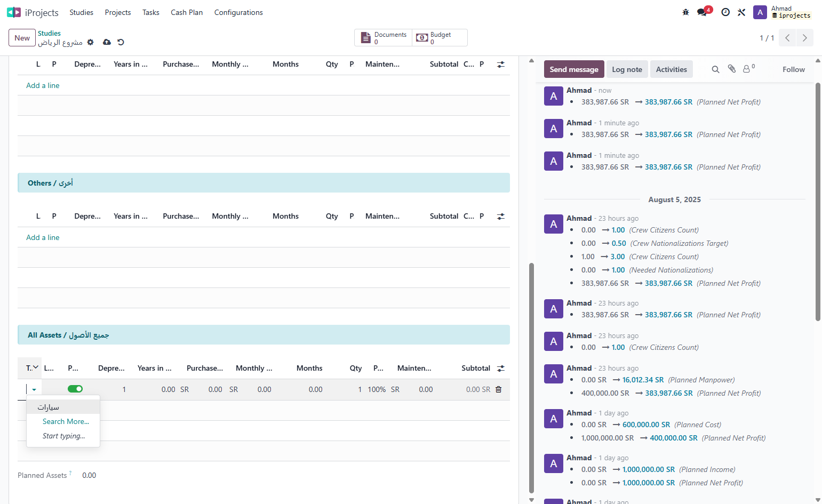Click the 16,012.34 SR Planned Manpower value
This screenshot has height=504, width=822.
tap(643, 380)
